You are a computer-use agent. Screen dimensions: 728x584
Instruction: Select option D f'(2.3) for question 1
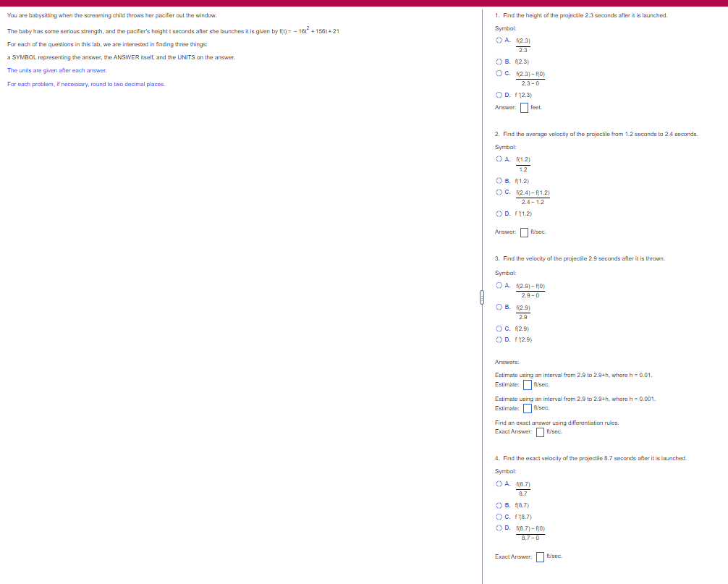point(498,95)
